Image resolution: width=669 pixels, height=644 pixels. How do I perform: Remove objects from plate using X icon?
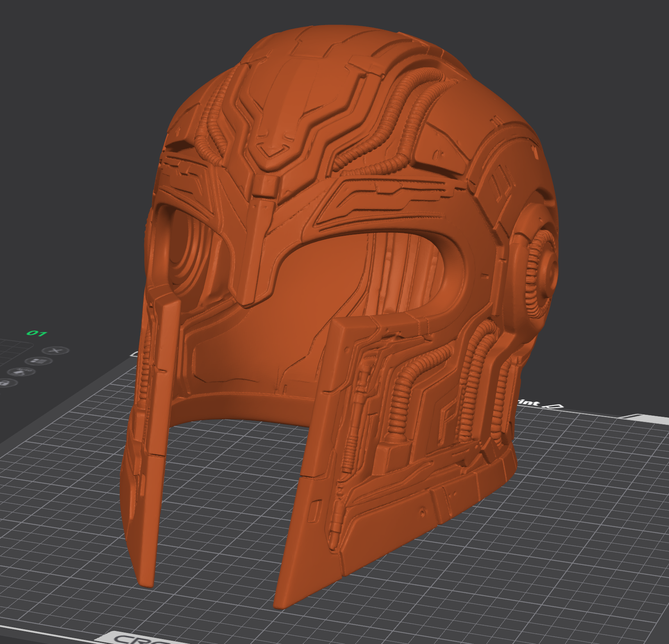[x=56, y=350]
